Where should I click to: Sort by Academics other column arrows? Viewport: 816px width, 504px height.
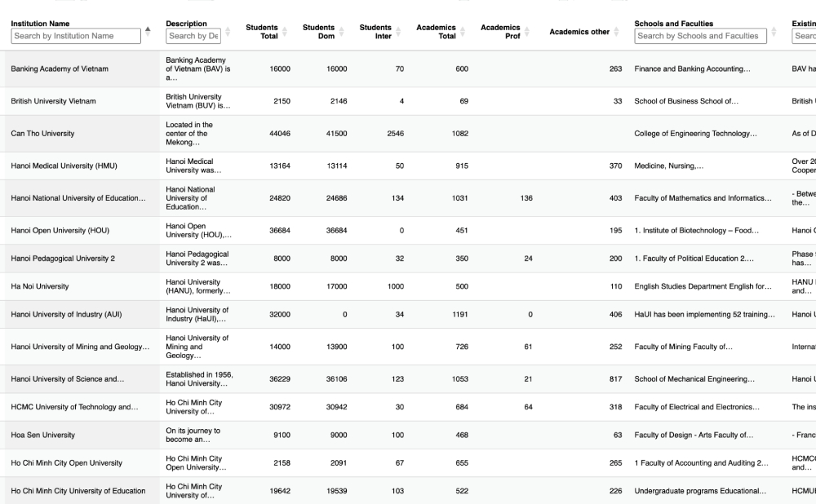pos(616,32)
